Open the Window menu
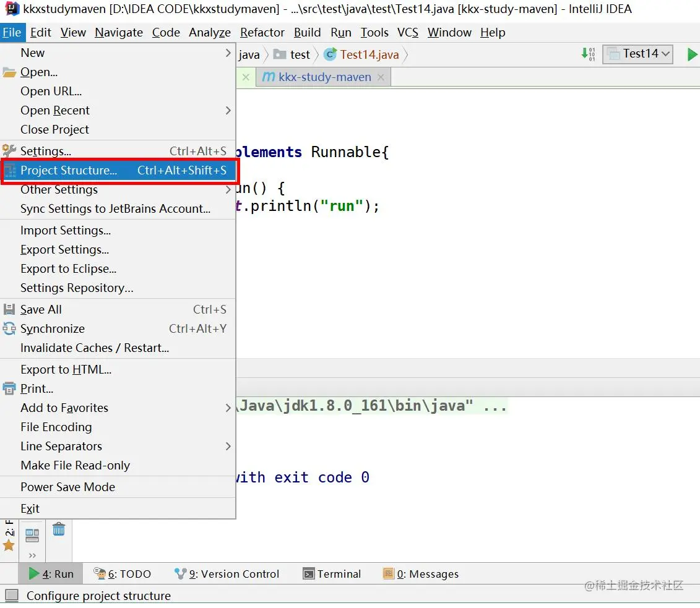 click(449, 33)
